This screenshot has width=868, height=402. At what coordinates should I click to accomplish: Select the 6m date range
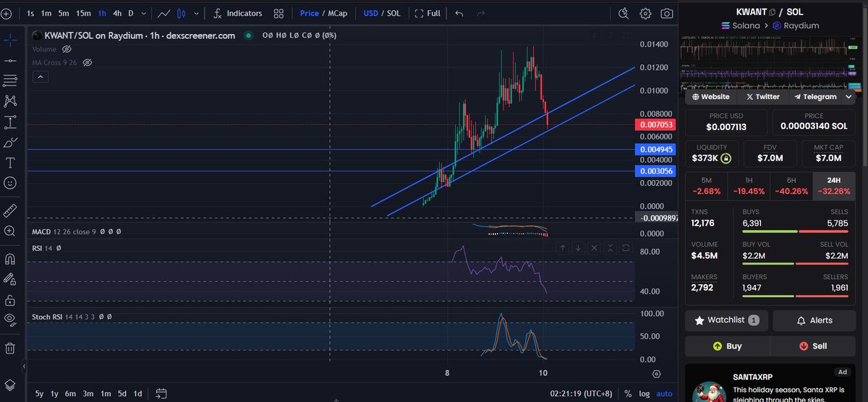pyautogui.click(x=70, y=393)
